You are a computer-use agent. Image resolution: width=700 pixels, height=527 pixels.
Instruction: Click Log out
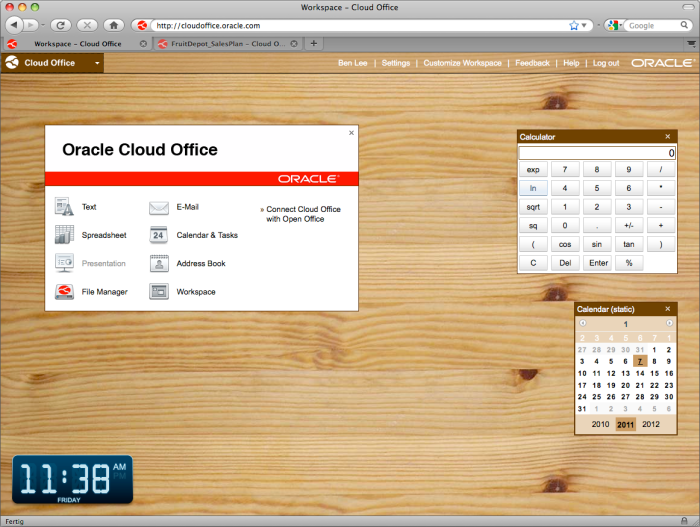[x=606, y=63]
